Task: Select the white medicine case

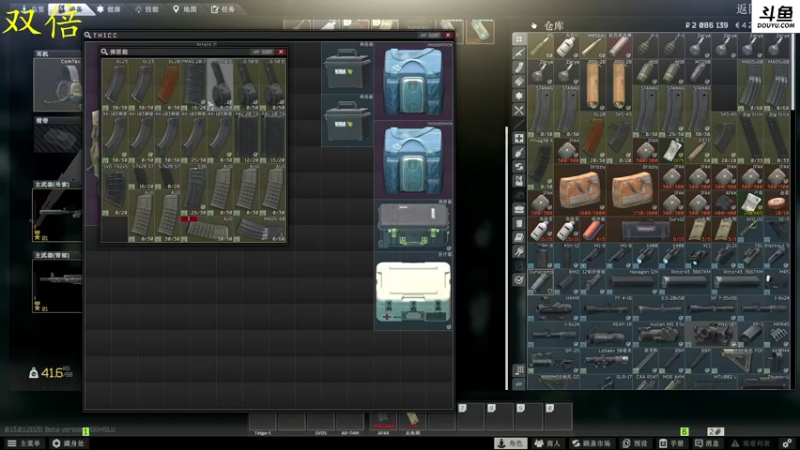Action: coord(413,291)
